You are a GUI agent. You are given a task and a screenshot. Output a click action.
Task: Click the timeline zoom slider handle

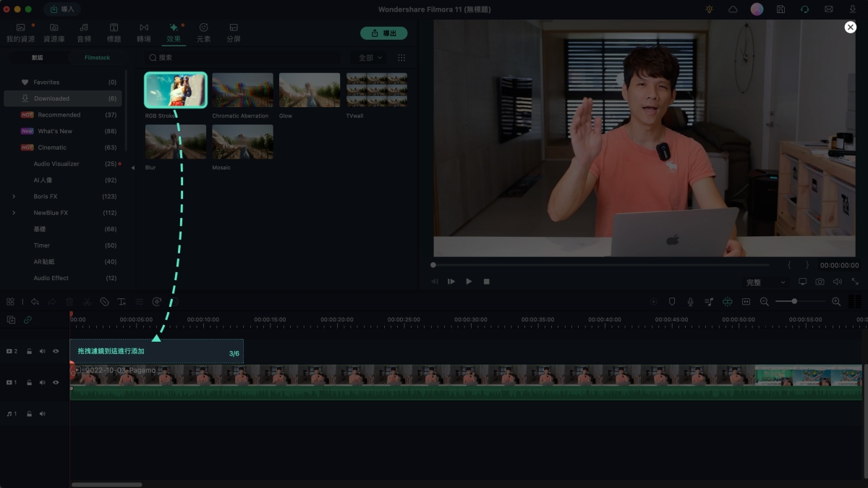(794, 301)
